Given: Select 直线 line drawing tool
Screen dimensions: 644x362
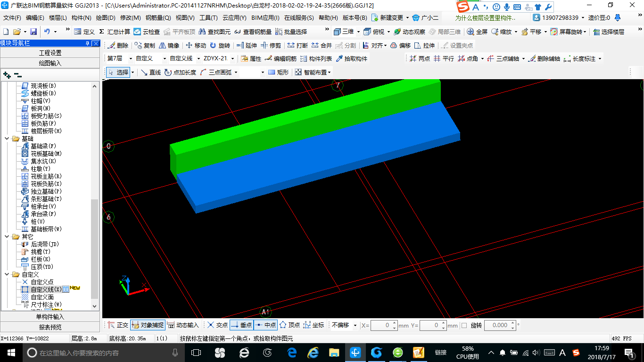Looking at the screenshot, I should [x=151, y=72].
